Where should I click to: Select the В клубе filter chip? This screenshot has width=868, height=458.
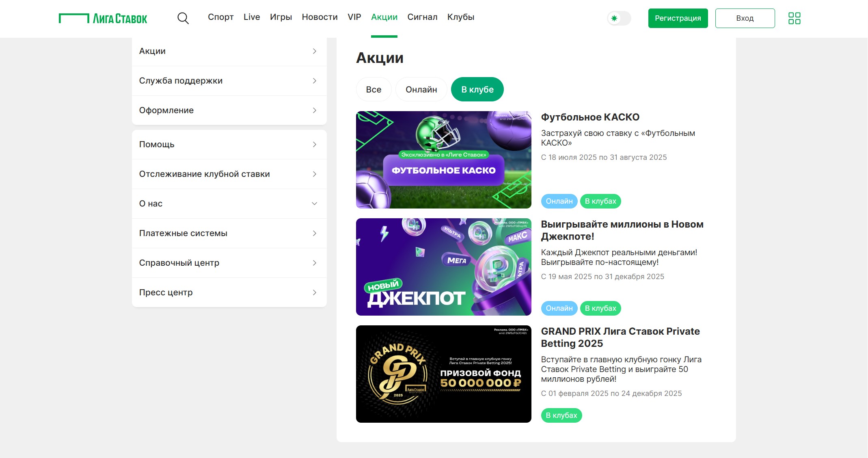pos(477,89)
